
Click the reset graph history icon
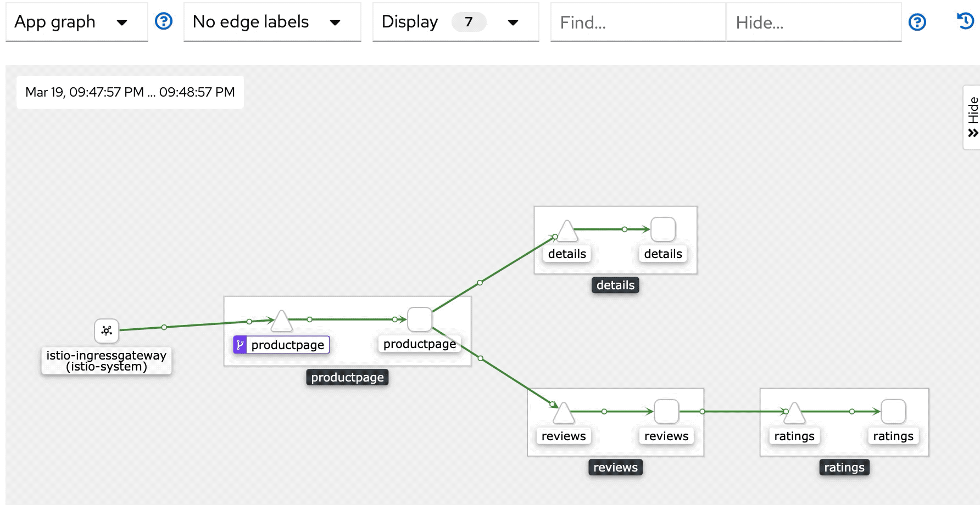[x=965, y=21]
